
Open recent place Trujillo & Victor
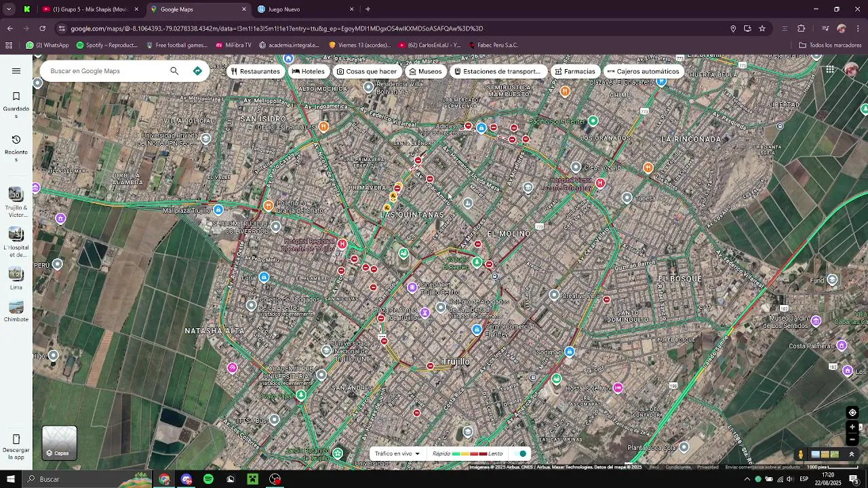[16, 201]
